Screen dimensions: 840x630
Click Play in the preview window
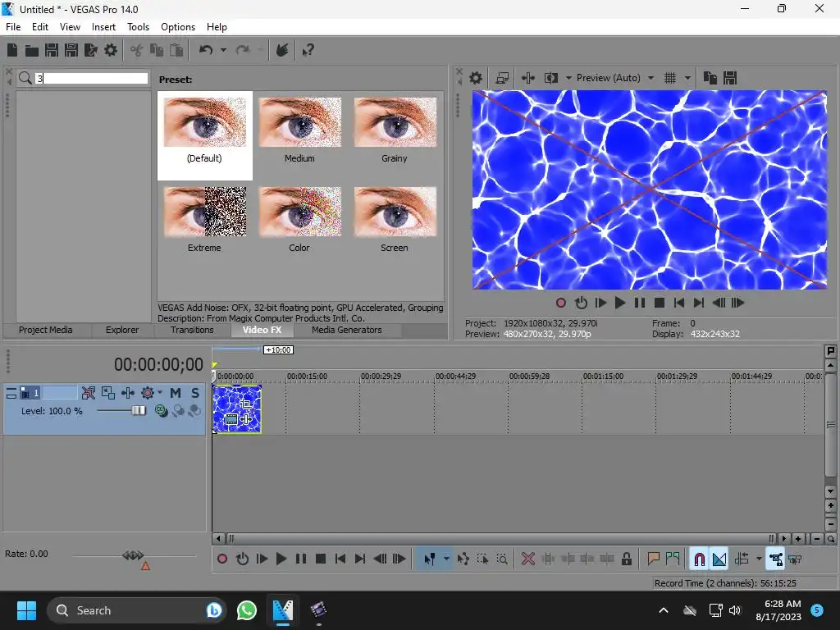pos(620,304)
